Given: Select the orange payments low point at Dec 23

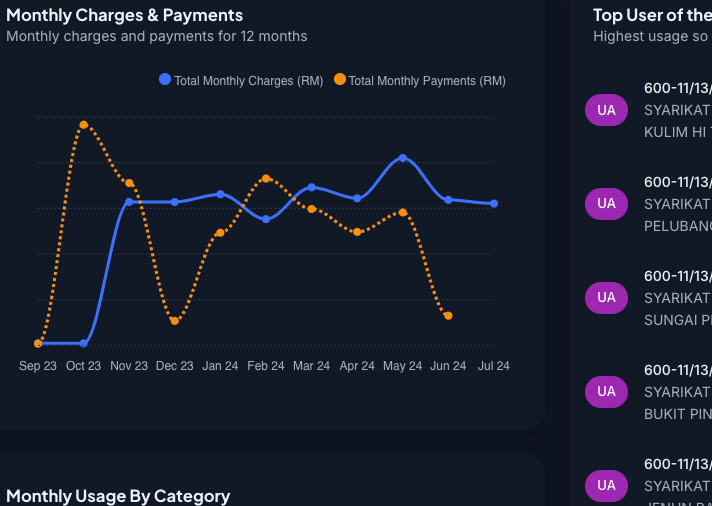Looking at the screenshot, I should coord(175,321).
